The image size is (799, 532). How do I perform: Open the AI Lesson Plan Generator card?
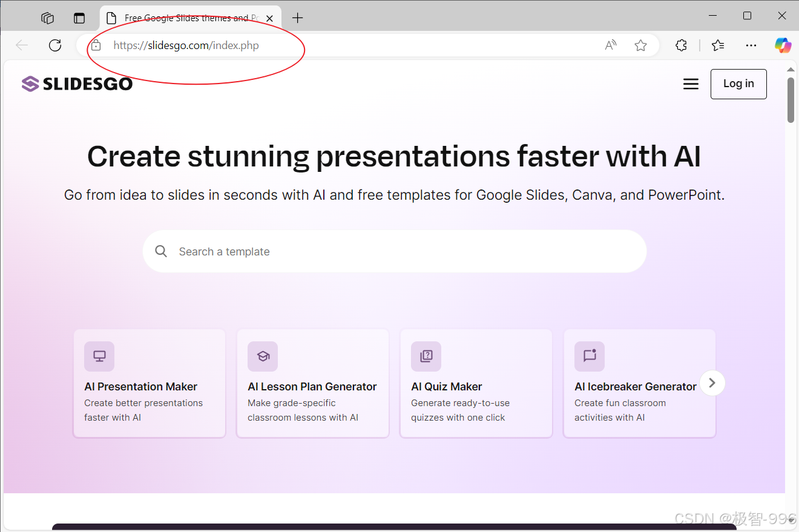(313, 383)
